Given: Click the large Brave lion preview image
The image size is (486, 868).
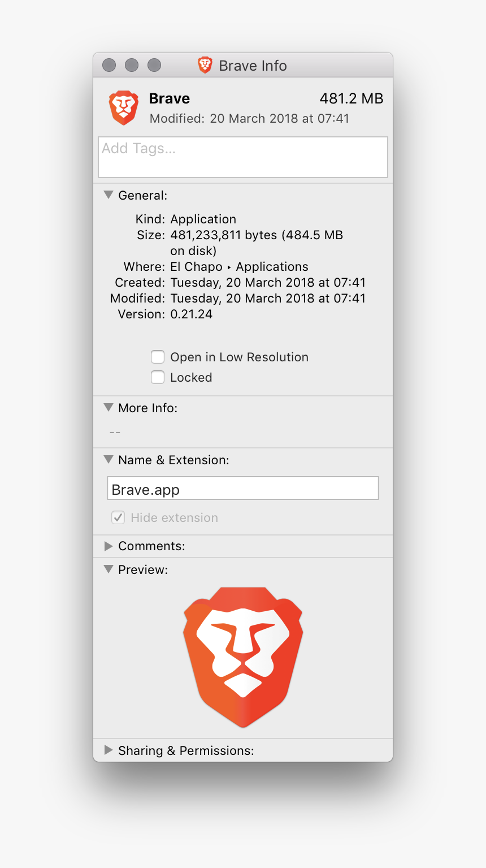Looking at the screenshot, I should tap(243, 657).
